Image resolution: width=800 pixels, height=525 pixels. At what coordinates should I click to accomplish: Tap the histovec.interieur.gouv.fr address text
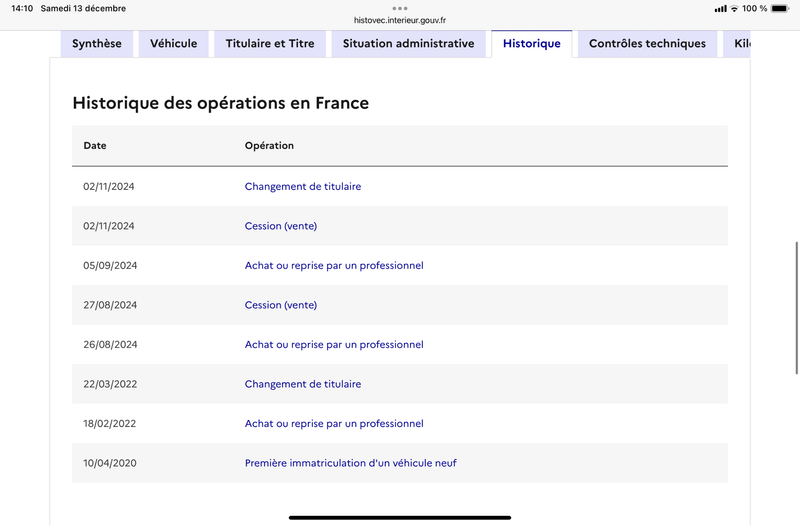click(400, 20)
